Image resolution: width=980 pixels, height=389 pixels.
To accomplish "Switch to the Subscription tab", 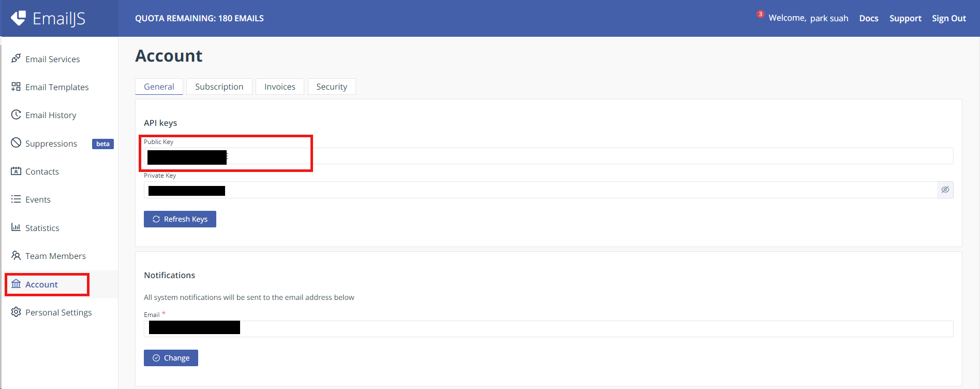I will pos(219,87).
